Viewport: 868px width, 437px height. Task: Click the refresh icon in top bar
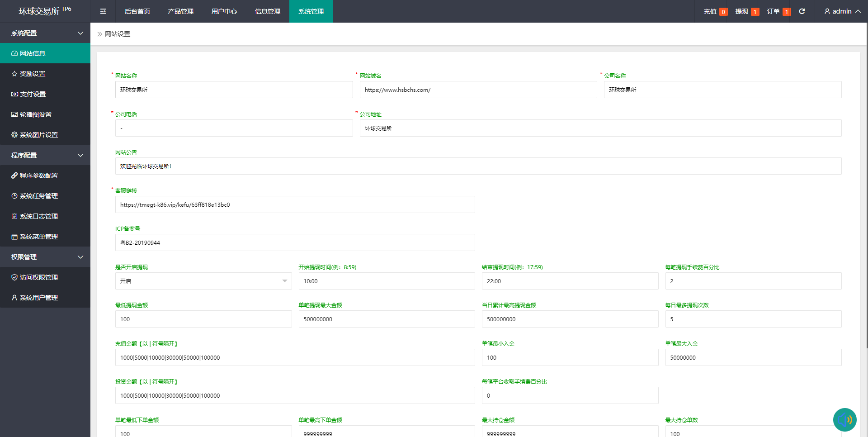tap(802, 11)
